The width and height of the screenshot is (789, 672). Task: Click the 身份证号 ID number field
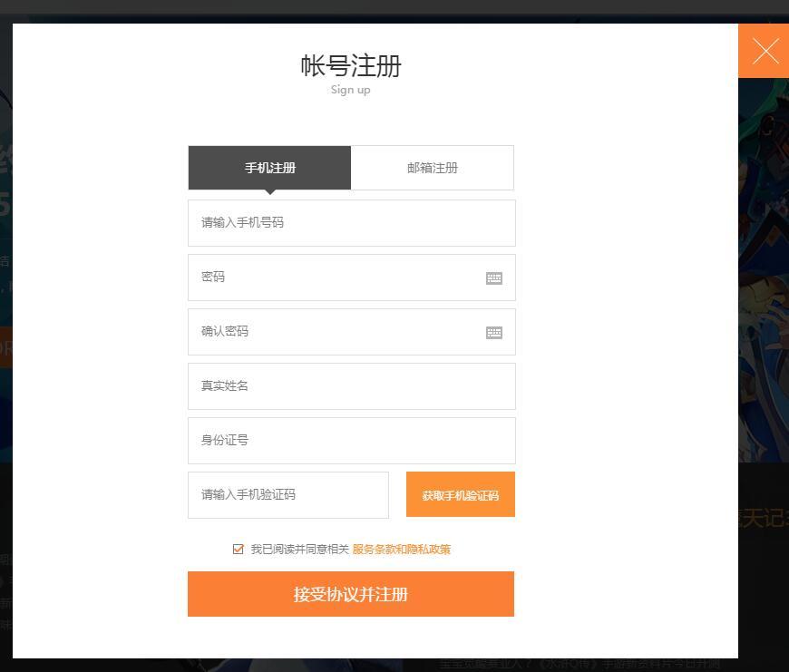pyautogui.click(x=352, y=440)
